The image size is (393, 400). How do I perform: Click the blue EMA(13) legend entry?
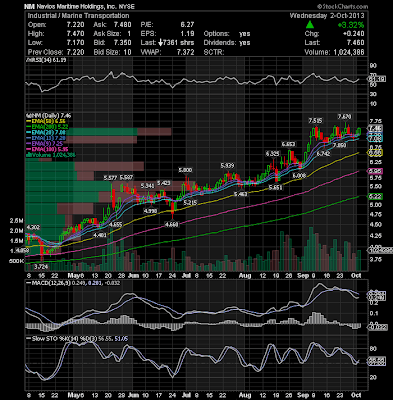point(46,138)
